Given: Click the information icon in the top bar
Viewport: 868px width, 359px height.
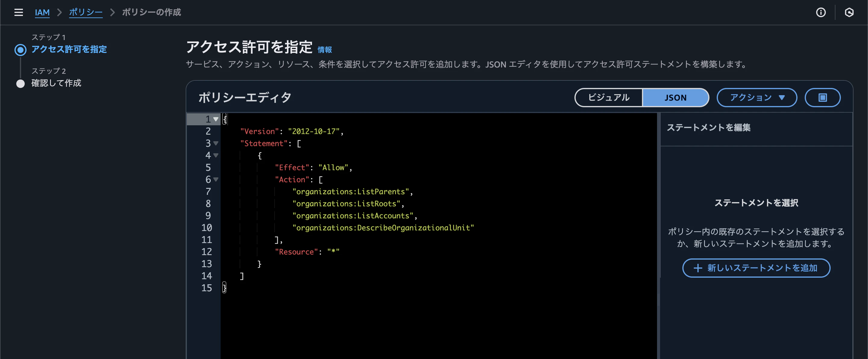Looking at the screenshot, I should click(821, 12).
